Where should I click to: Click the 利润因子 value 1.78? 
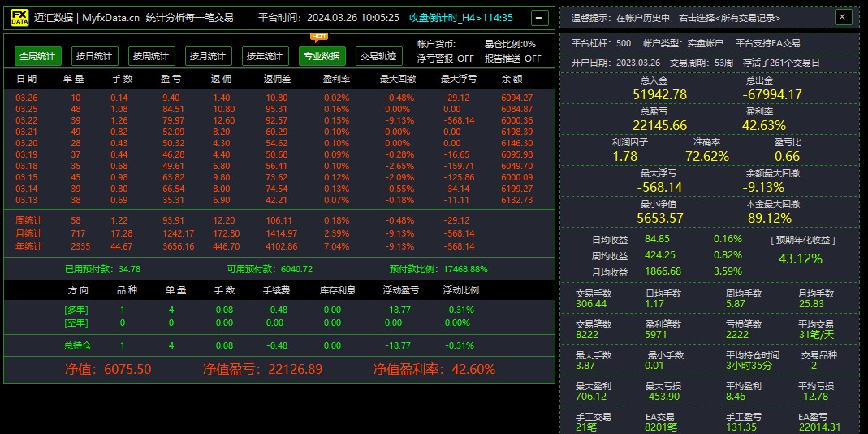[625, 156]
